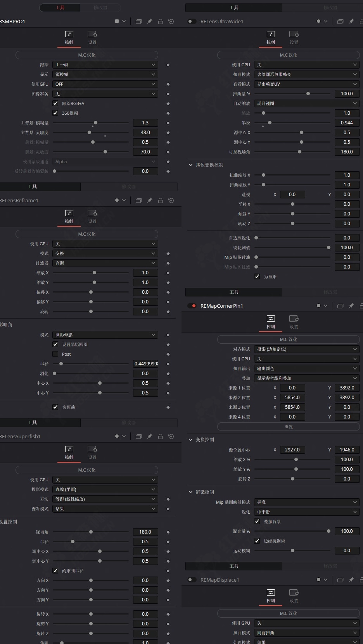Click the versions icon in the REMapCornerPin1 header

(340, 306)
